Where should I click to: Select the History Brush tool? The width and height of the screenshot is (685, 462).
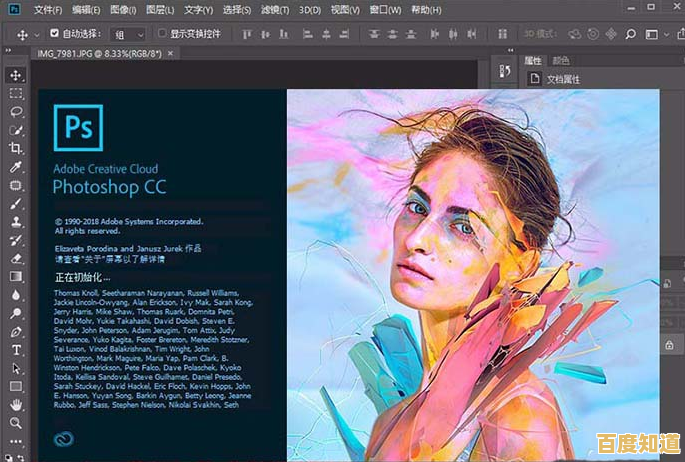(x=16, y=240)
